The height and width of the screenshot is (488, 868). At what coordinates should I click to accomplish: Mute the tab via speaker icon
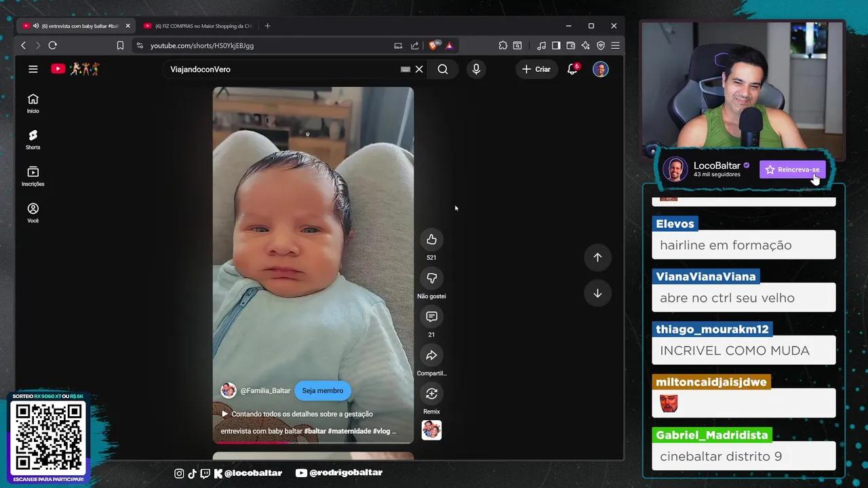coord(35,26)
